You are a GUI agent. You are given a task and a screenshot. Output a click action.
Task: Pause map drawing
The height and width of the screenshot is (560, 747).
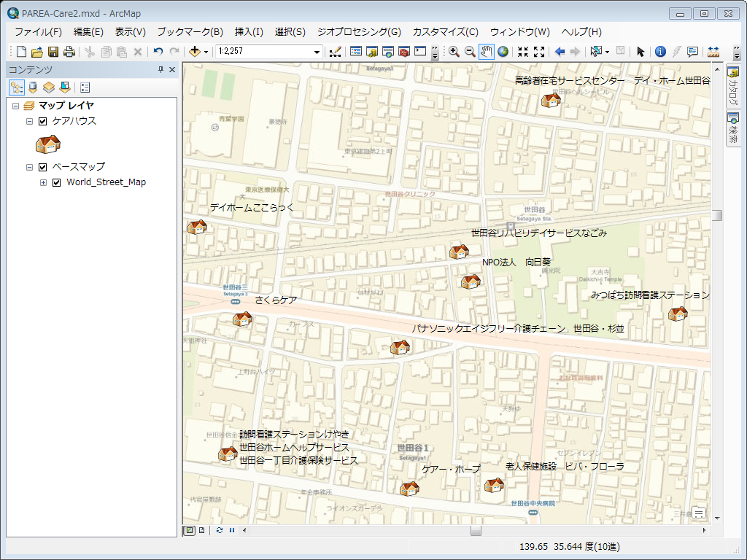click(x=232, y=530)
